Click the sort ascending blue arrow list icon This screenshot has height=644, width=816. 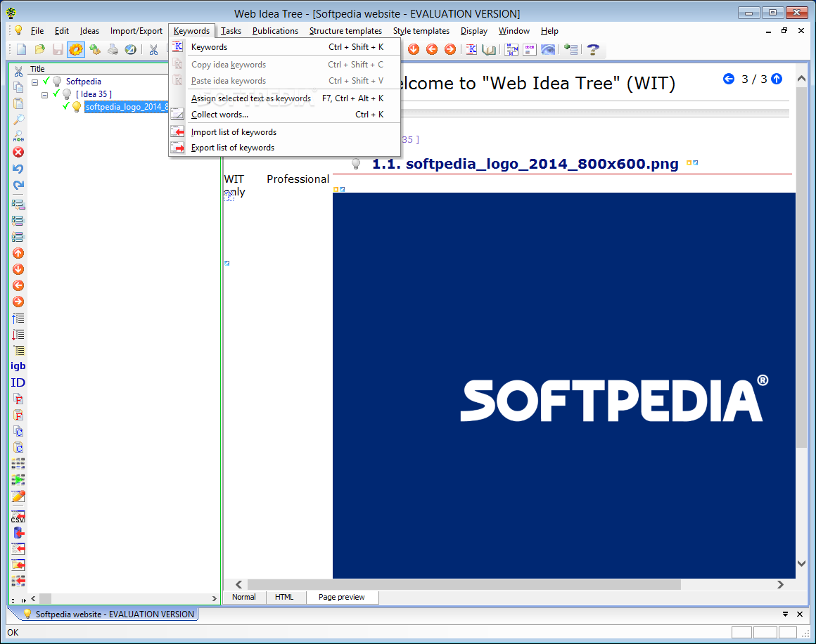click(18, 318)
